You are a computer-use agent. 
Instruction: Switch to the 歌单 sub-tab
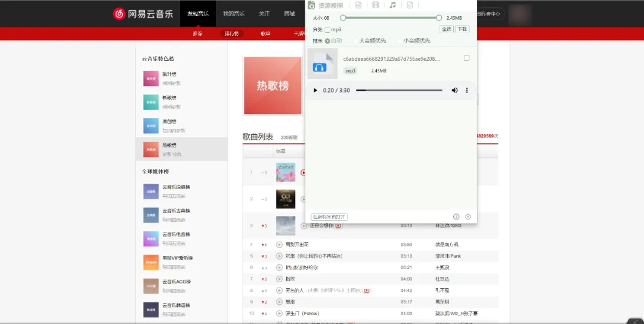click(x=265, y=33)
